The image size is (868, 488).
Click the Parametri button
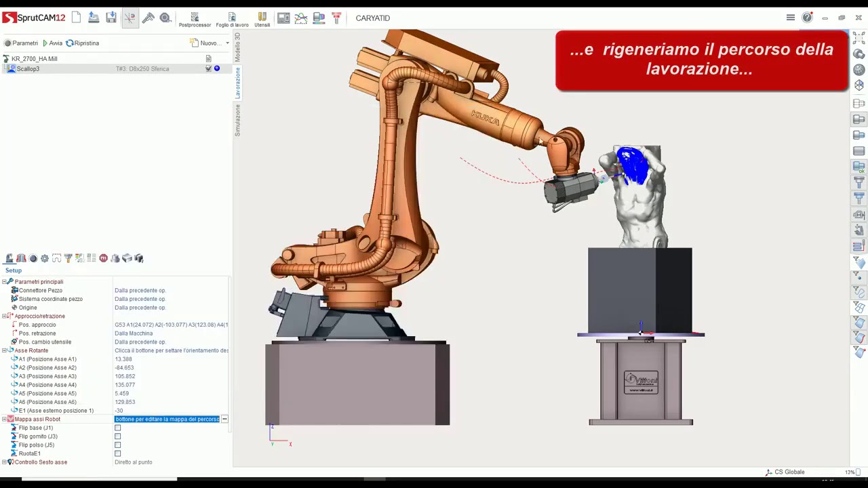[21, 43]
